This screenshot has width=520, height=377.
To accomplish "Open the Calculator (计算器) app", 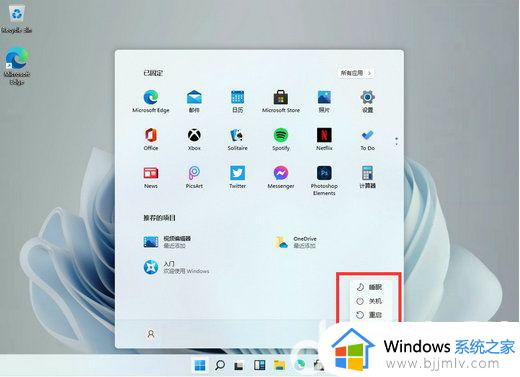I will click(367, 177).
